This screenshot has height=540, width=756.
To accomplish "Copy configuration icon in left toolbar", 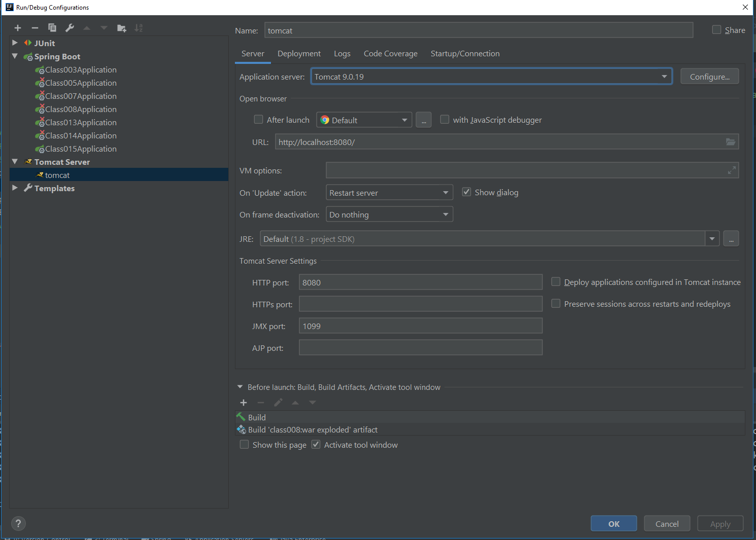I will click(x=52, y=28).
